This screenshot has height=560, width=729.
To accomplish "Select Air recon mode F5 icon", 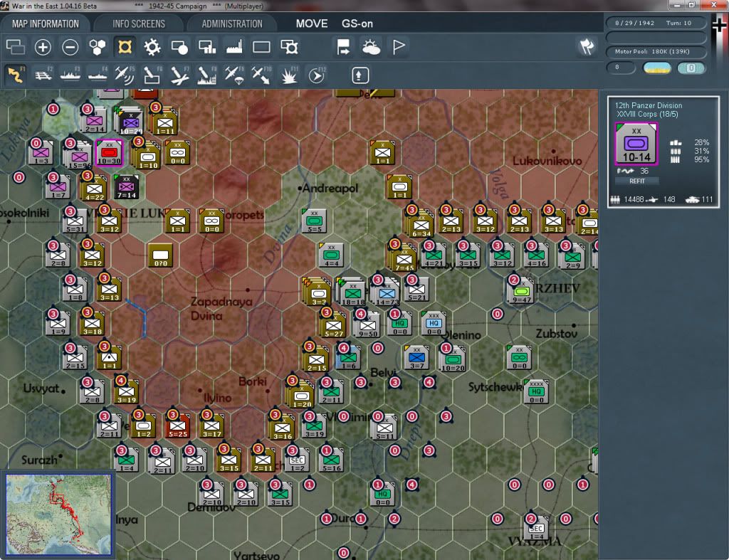I will point(125,75).
